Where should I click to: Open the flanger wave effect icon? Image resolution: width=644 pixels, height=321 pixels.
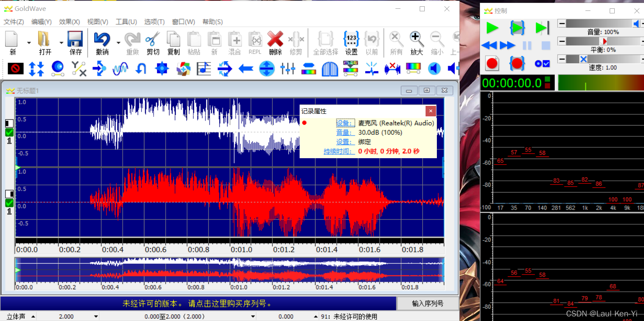pyautogui.click(x=120, y=68)
